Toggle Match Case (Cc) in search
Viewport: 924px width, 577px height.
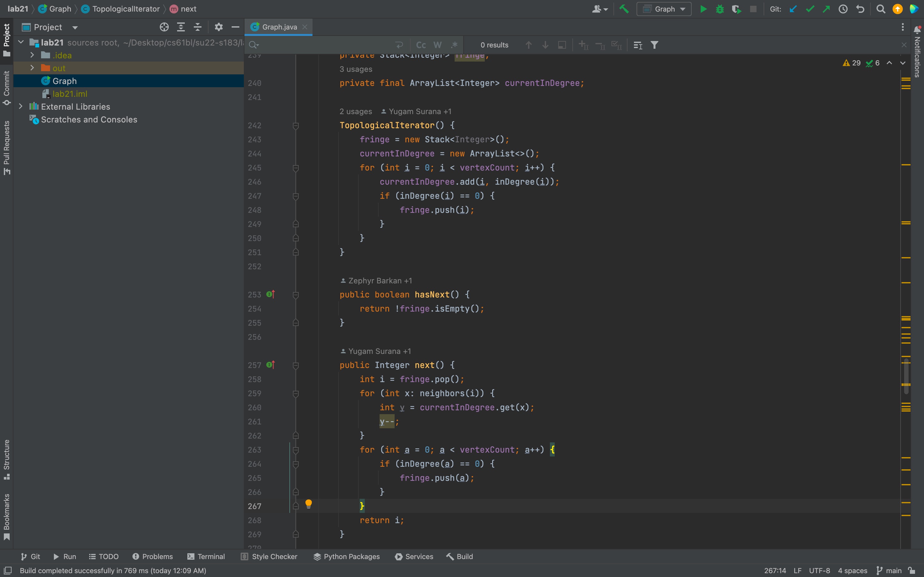(x=421, y=45)
